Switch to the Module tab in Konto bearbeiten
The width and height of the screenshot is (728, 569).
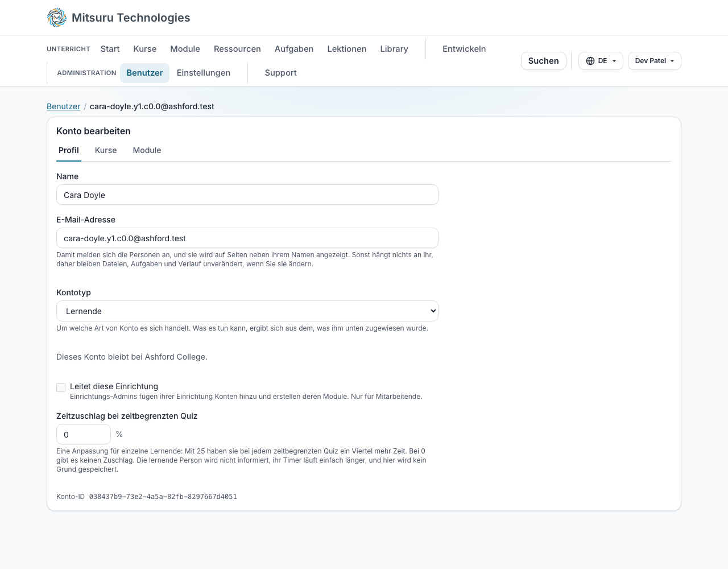click(147, 150)
